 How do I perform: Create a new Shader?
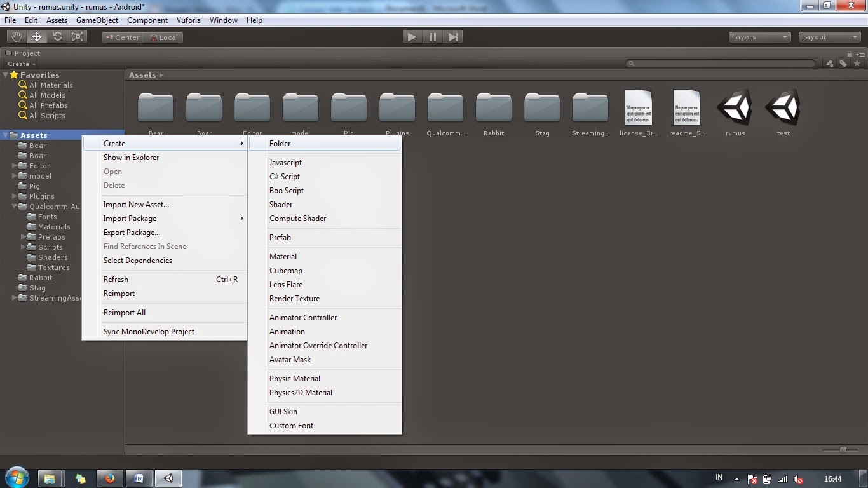click(325, 205)
